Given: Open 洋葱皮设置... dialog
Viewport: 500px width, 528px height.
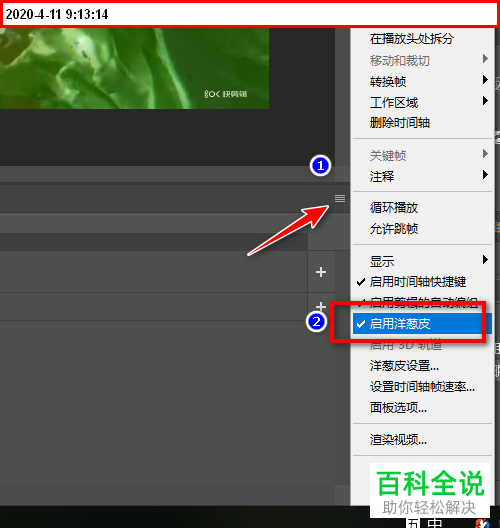Looking at the screenshot, I should (422, 366).
